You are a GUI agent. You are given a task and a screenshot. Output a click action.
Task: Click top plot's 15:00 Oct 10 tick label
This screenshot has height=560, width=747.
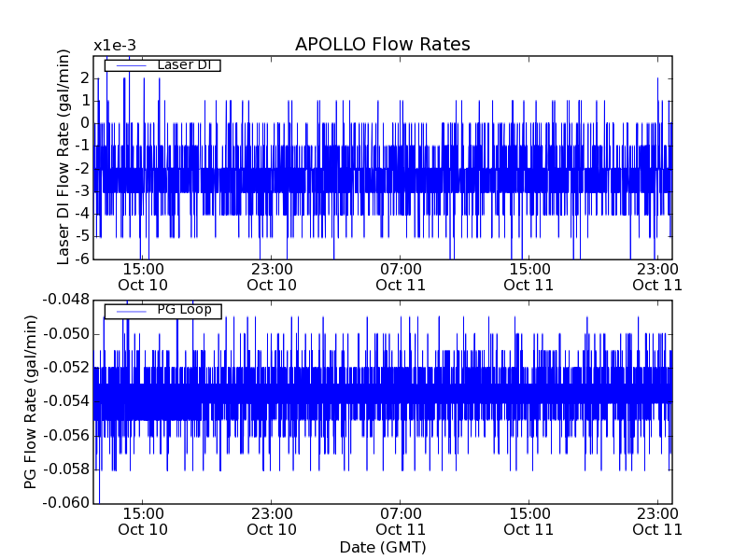pos(144,276)
